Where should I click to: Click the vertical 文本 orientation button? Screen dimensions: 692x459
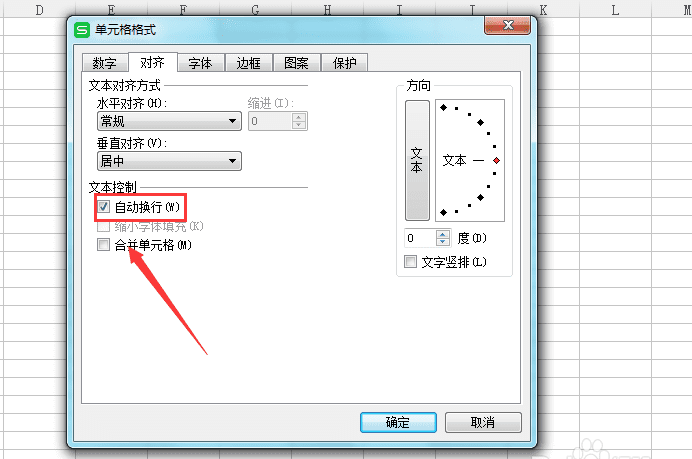[x=417, y=160]
